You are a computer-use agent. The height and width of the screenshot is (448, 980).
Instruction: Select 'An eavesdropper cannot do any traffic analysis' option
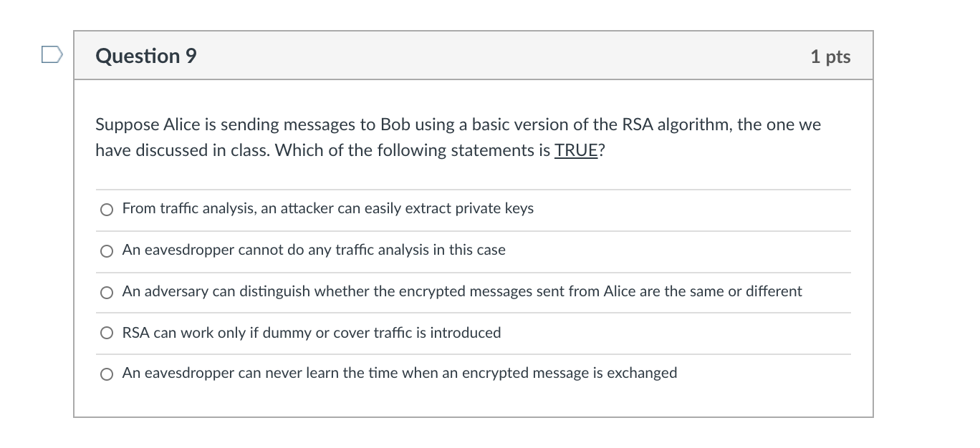pos(105,250)
